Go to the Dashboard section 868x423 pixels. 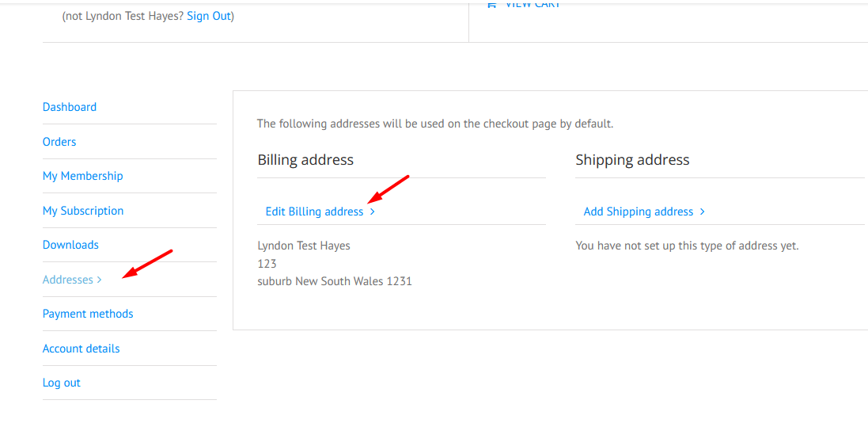coord(69,107)
